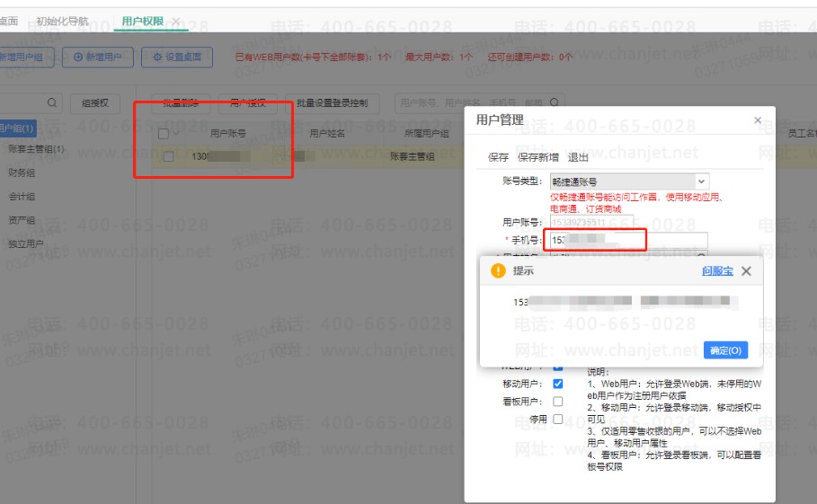Click the search icon next to user filter box
817x504 pixels.
pyautogui.click(x=557, y=103)
